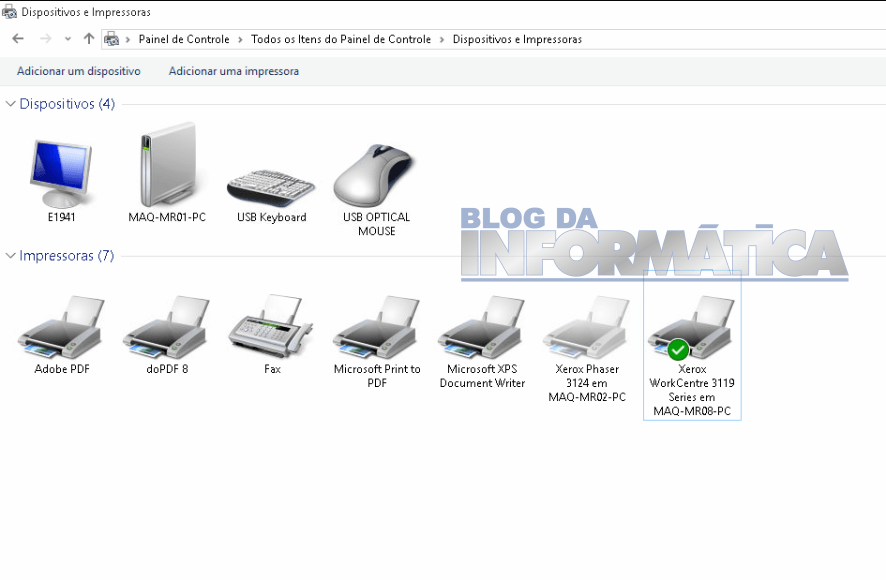Select Xerox WorkCentre 3119 default printer icon
This screenshot has height=580, width=886.
(692, 327)
